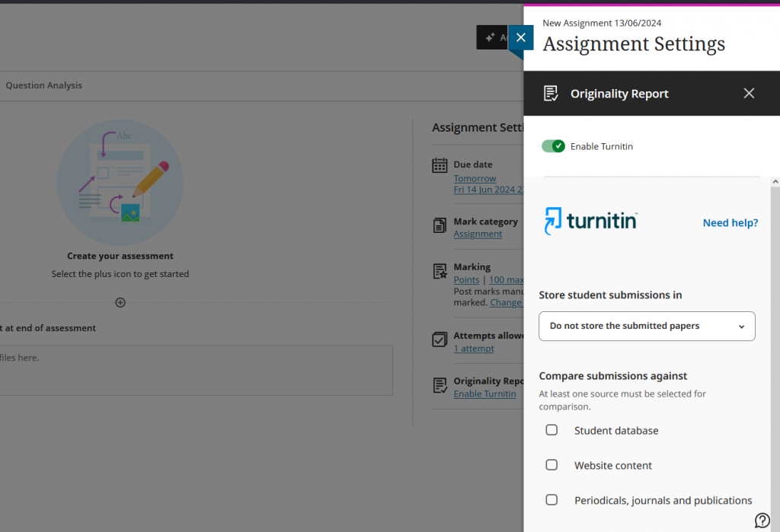Close the Originality Report panel
The height and width of the screenshot is (532, 780).
749,93
